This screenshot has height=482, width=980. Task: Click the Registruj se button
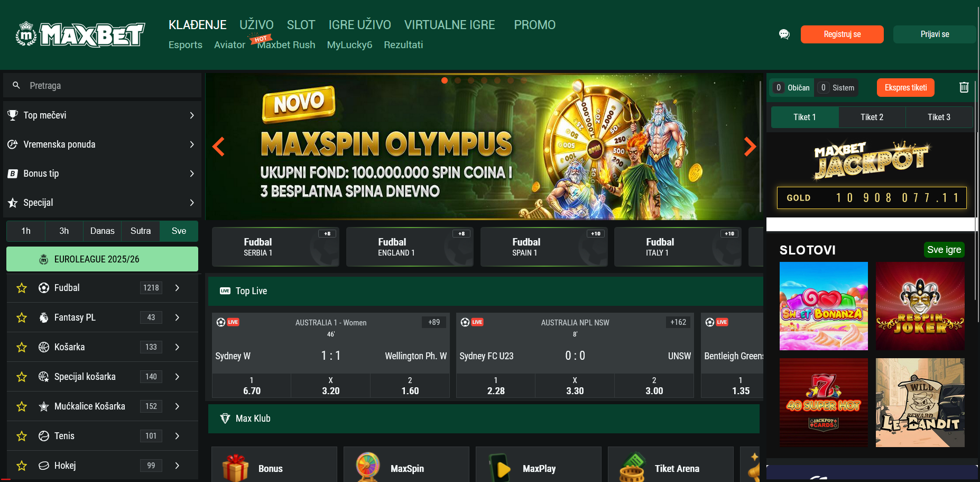pyautogui.click(x=842, y=34)
